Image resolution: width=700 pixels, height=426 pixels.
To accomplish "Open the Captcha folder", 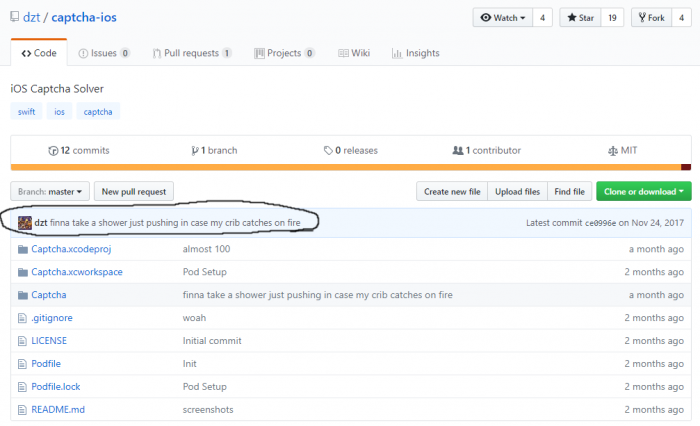I will [49, 295].
